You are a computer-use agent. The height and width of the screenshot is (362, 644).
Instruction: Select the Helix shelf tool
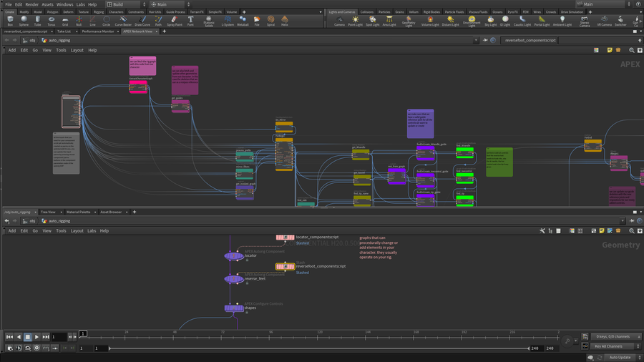point(285,21)
